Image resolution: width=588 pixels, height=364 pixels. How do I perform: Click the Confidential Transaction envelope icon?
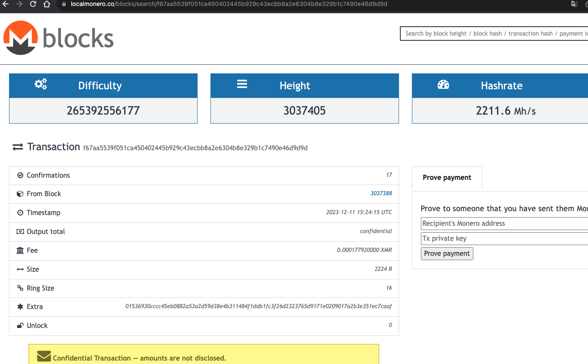tap(44, 356)
